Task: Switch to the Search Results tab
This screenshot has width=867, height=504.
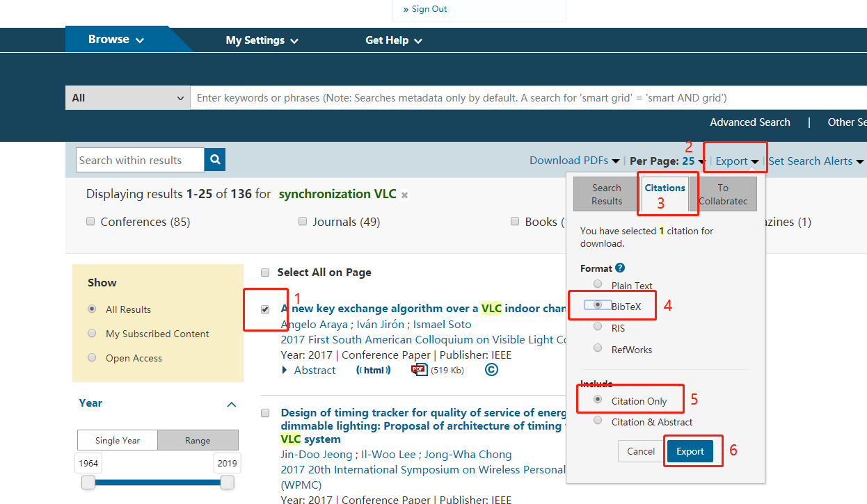Action: click(605, 193)
